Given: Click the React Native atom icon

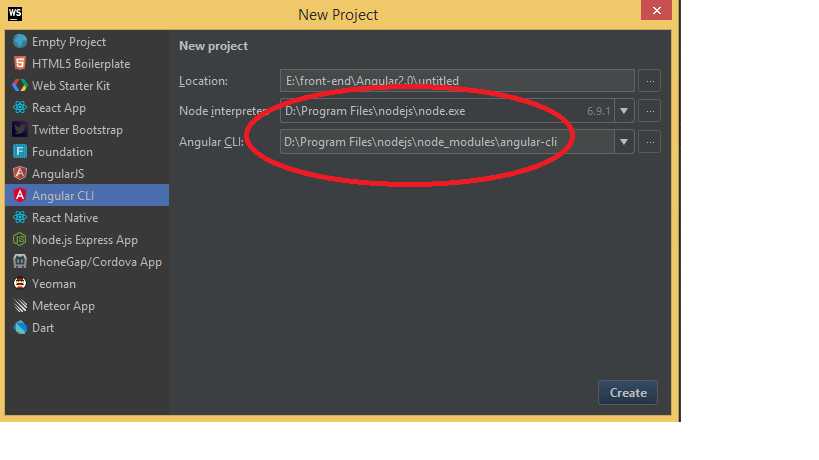Looking at the screenshot, I should [x=20, y=217].
